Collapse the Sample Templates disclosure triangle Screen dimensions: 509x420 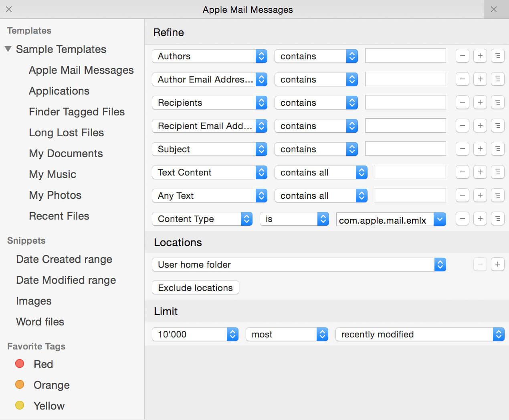(8, 49)
